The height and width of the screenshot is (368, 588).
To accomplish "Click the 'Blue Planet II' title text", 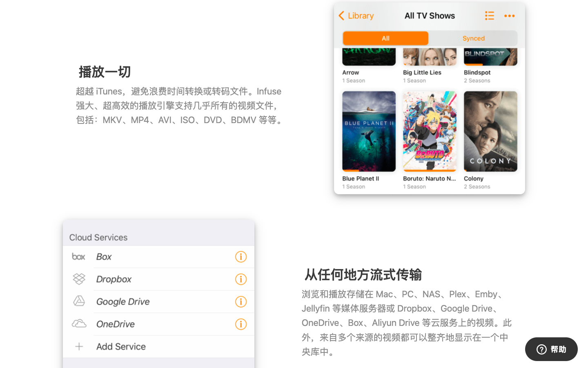I will coord(361,178).
